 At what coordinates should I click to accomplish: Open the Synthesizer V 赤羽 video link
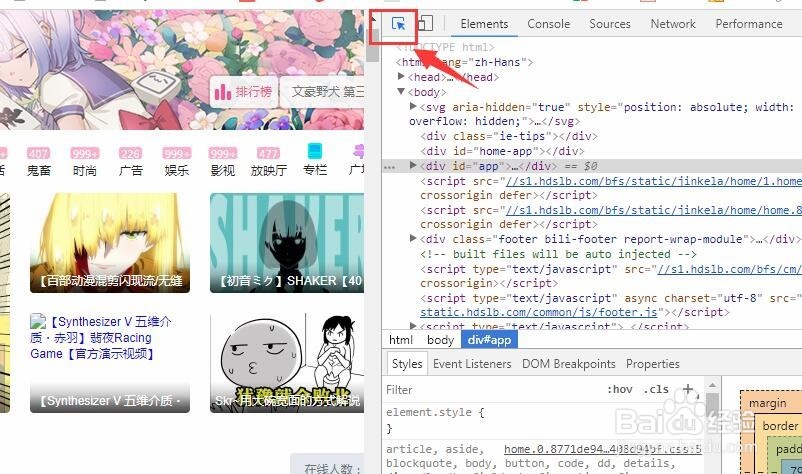(x=101, y=337)
